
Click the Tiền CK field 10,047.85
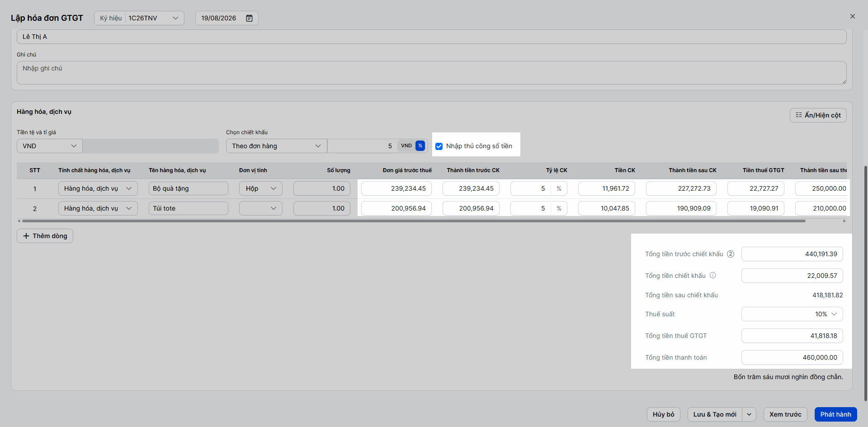tap(607, 208)
